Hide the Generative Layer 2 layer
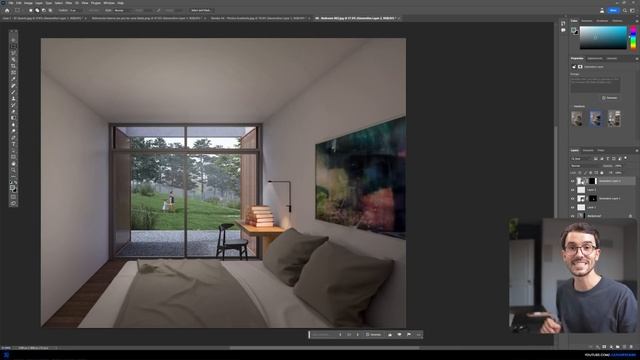The height and width of the screenshot is (360, 640). 573,181
